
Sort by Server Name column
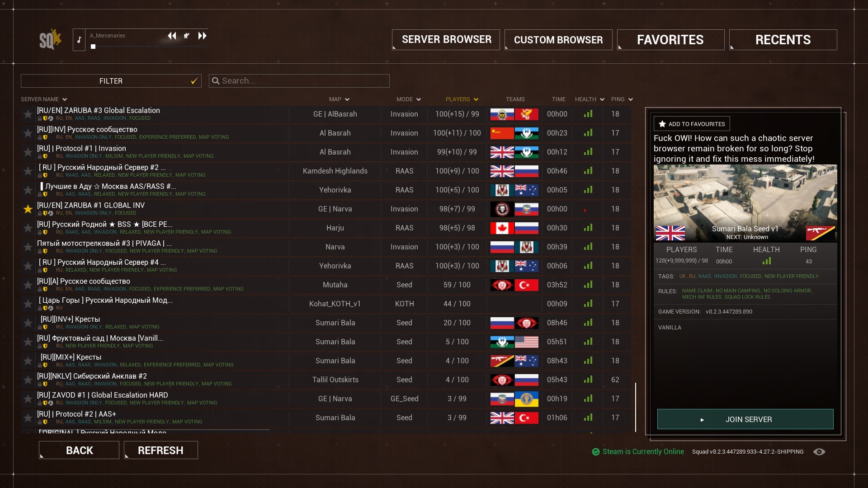tap(43, 99)
